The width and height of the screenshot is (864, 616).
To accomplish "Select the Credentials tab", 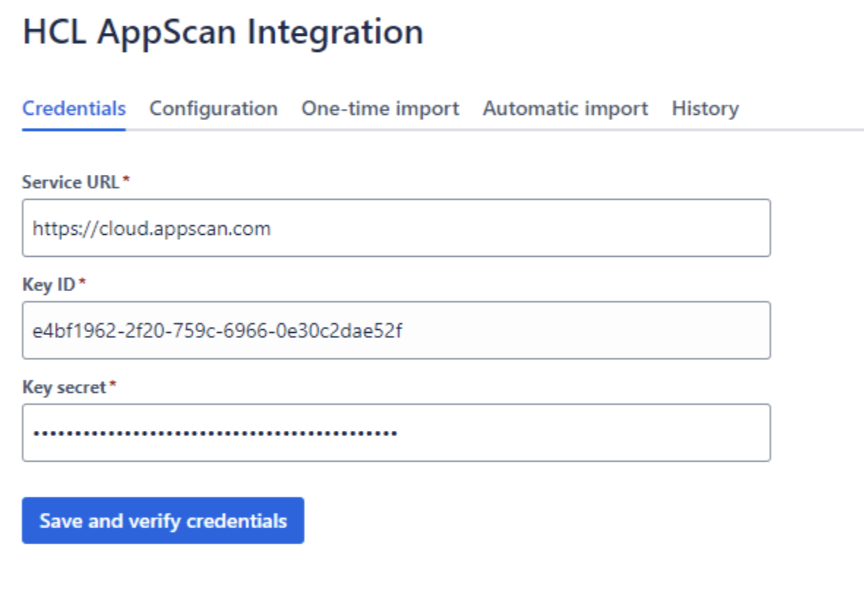I will [74, 109].
